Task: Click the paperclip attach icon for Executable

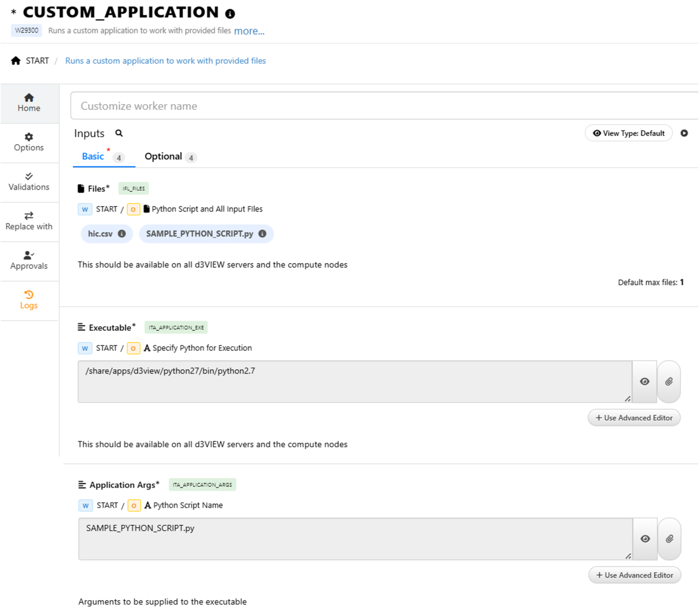Action: point(669,381)
